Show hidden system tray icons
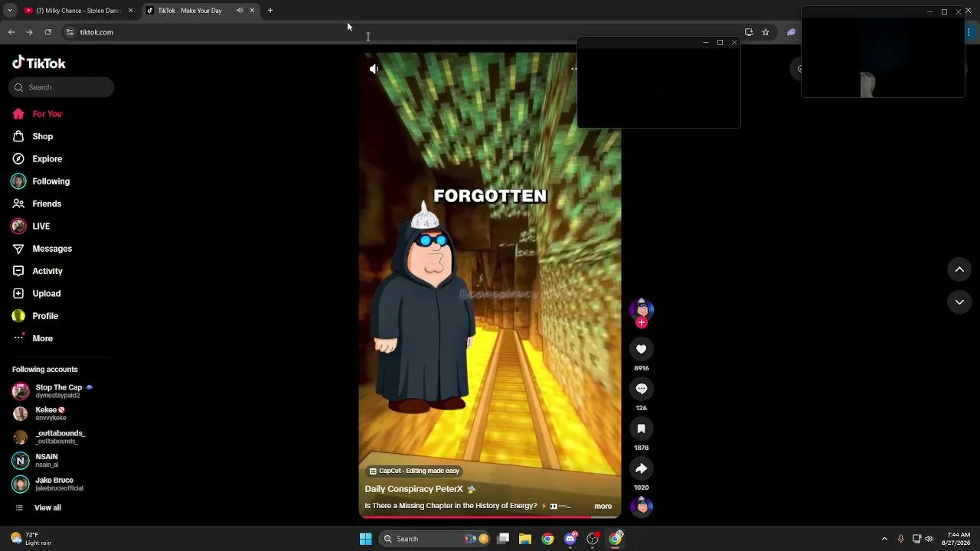 [884, 539]
